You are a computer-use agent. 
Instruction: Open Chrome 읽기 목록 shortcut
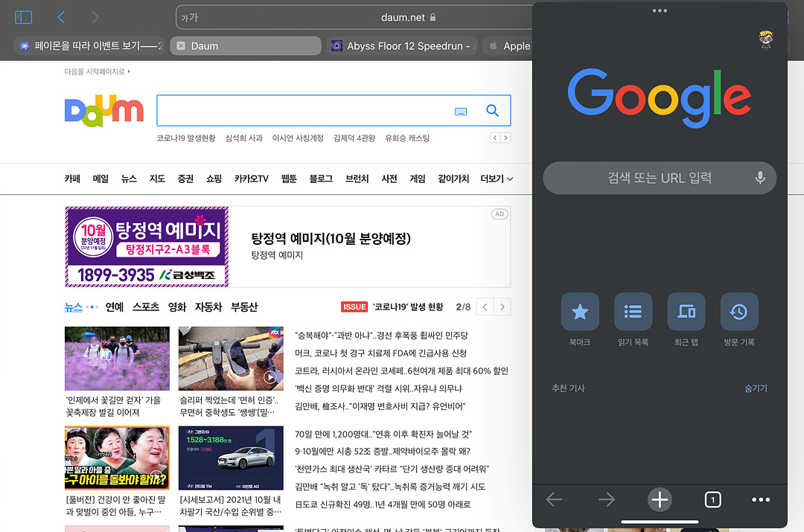pos(633,311)
